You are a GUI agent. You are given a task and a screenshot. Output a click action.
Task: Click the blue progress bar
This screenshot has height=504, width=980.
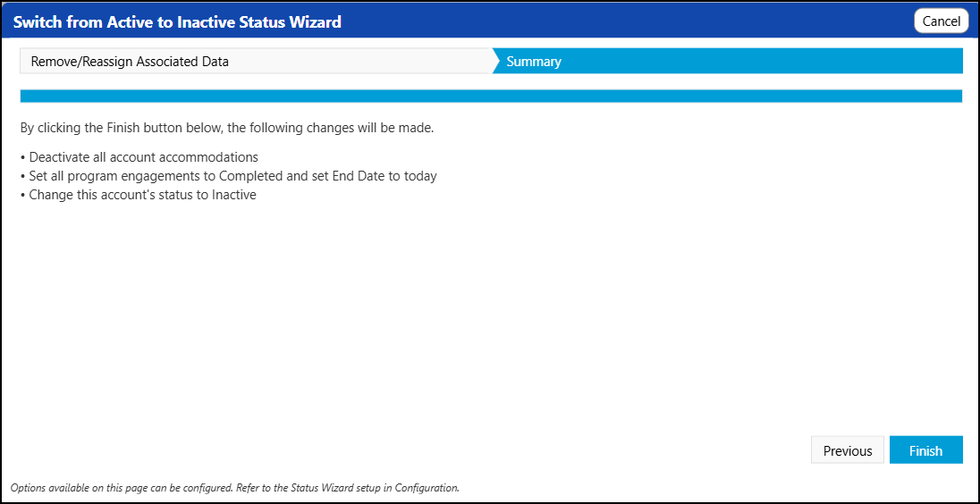(x=491, y=97)
